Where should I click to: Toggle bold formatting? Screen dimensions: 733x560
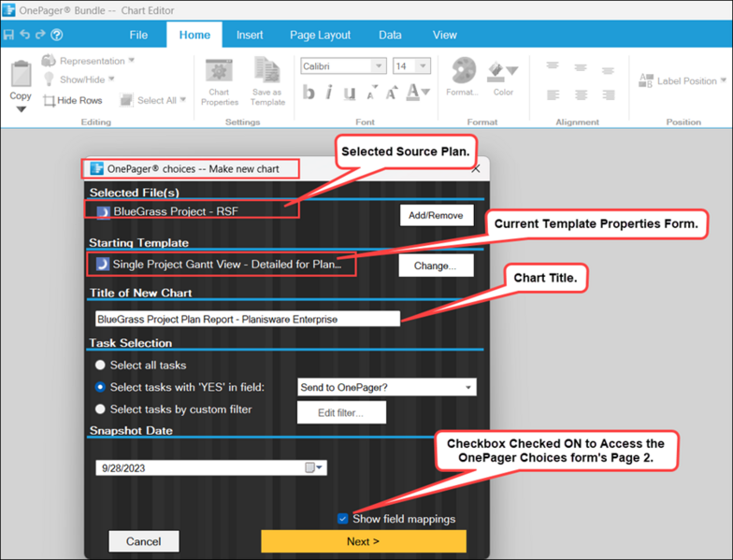309,93
